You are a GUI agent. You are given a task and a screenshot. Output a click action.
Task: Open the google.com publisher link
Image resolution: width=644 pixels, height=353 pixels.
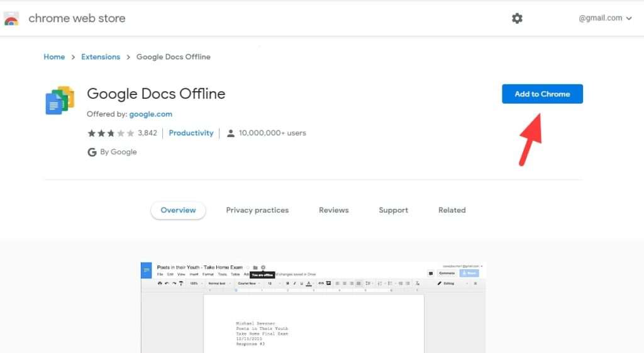click(151, 115)
